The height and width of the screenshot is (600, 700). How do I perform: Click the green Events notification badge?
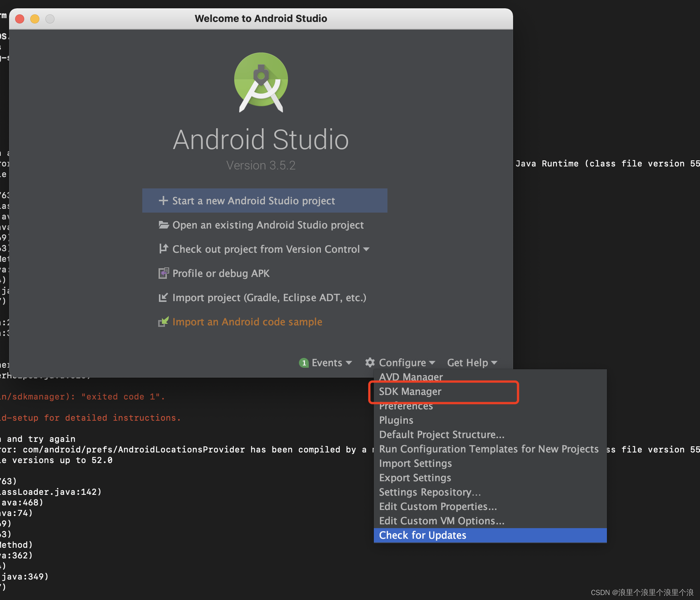(303, 363)
